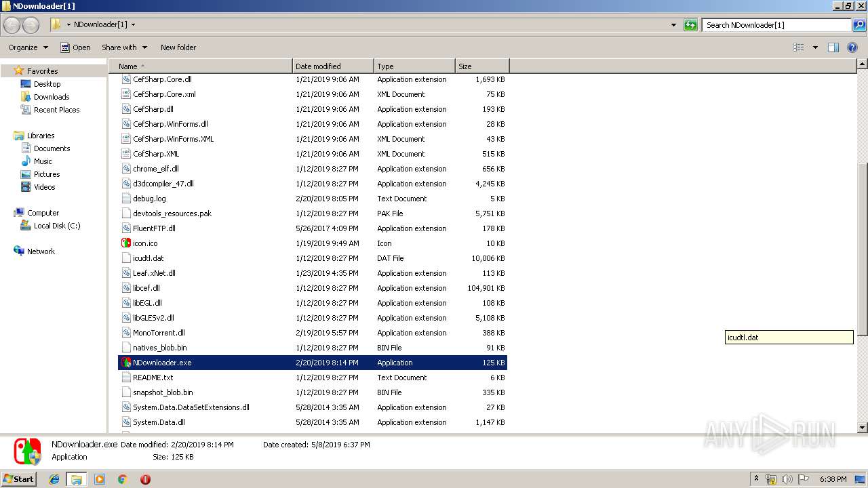Viewport: 868px width, 488px height.
Task: Click the green Refresh icon in address bar
Action: pos(690,25)
